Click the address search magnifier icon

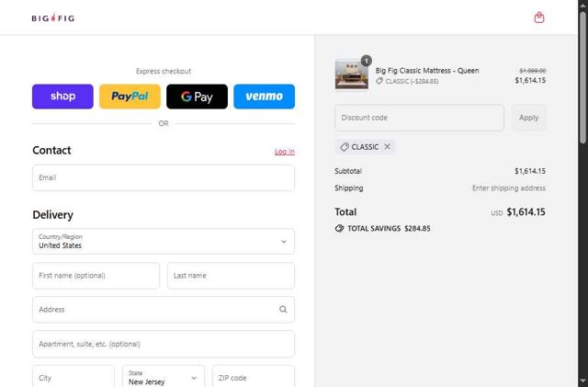[x=283, y=309]
